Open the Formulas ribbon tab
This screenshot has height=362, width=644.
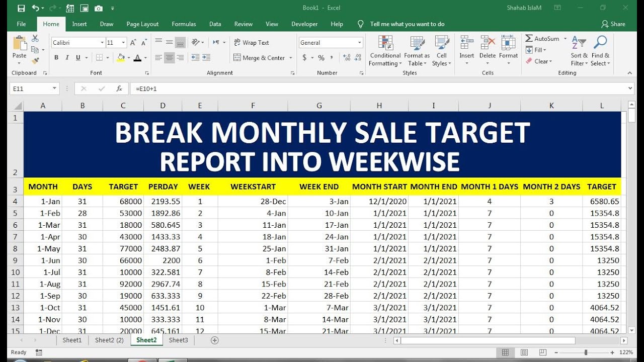(184, 24)
